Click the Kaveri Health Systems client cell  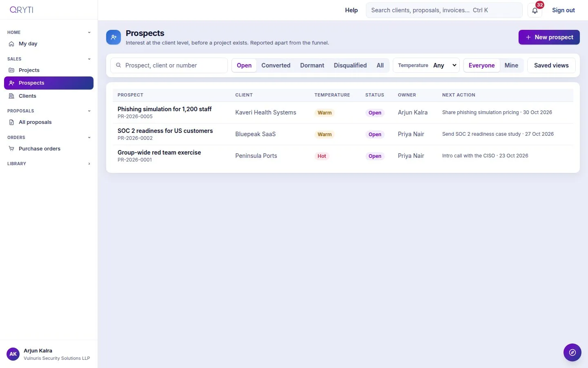(266, 112)
